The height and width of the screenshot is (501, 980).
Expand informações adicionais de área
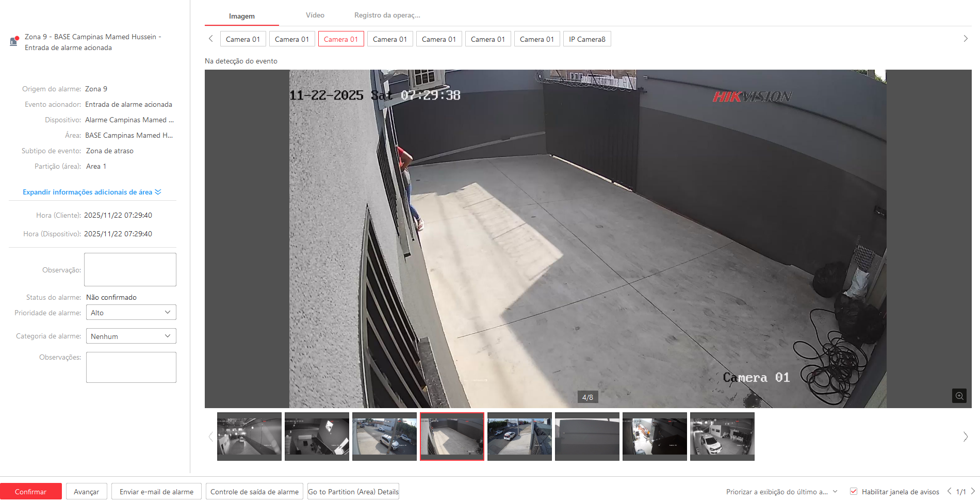pyautogui.click(x=92, y=192)
